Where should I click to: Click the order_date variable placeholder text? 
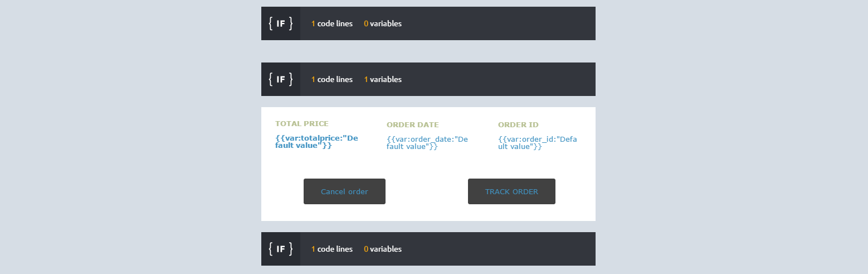[x=427, y=143]
